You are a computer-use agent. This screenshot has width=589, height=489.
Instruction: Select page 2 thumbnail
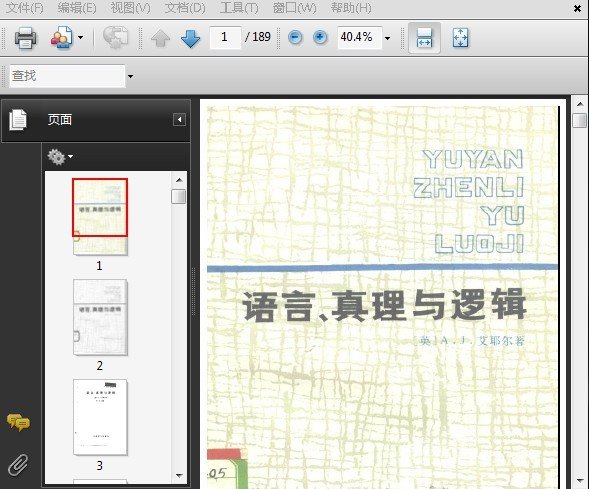[x=100, y=317]
